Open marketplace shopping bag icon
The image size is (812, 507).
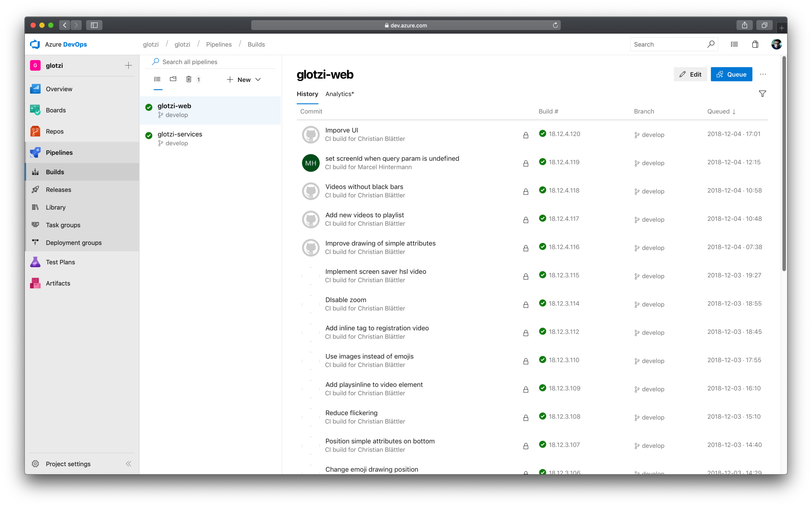click(755, 44)
